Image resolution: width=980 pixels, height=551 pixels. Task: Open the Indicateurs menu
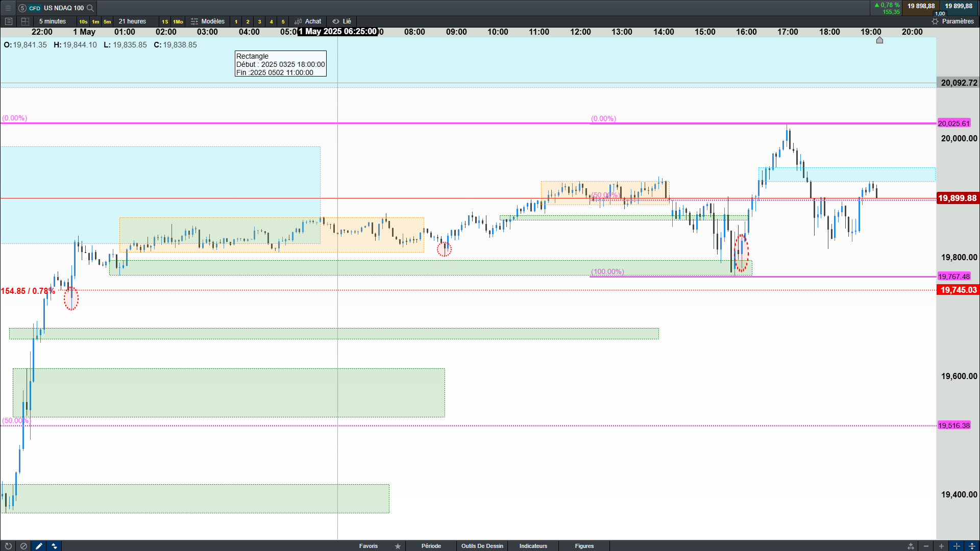click(x=533, y=546)
